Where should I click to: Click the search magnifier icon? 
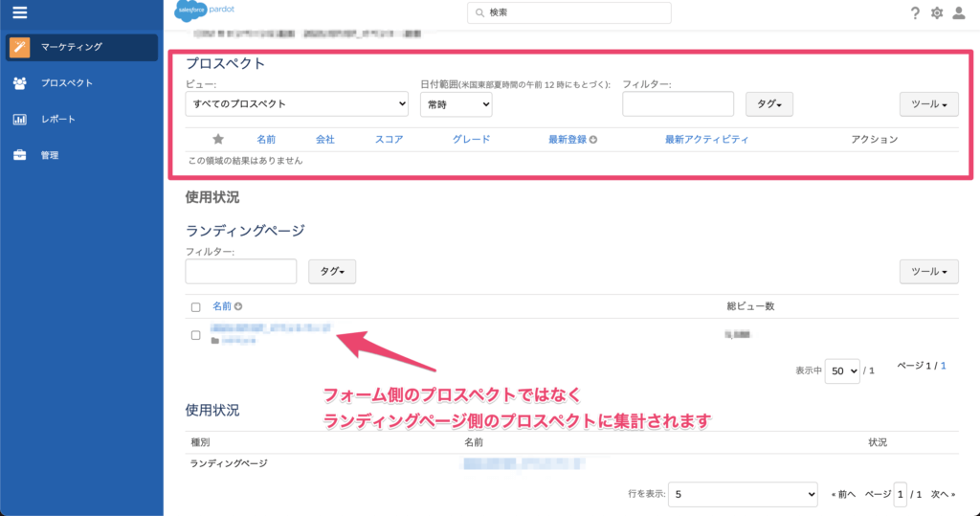(480, 12)
